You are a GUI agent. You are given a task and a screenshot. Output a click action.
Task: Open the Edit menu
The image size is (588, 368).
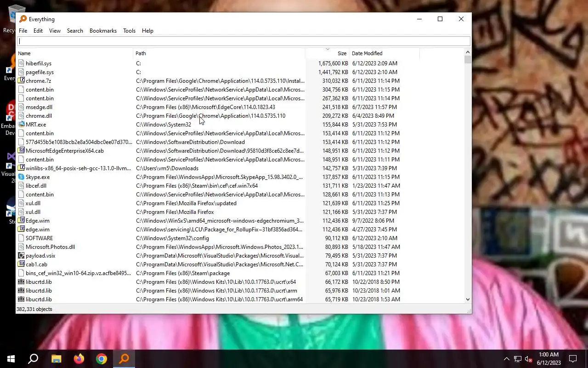(38, 31)
